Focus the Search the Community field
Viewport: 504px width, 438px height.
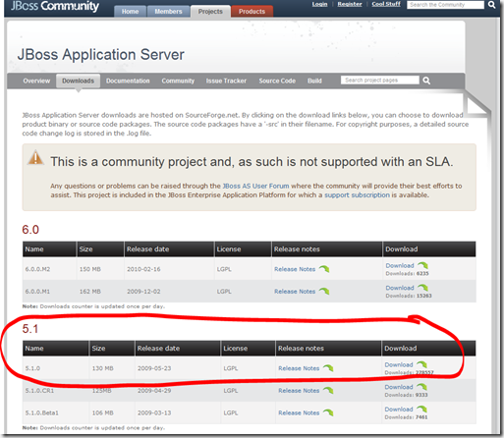[445, 5]
